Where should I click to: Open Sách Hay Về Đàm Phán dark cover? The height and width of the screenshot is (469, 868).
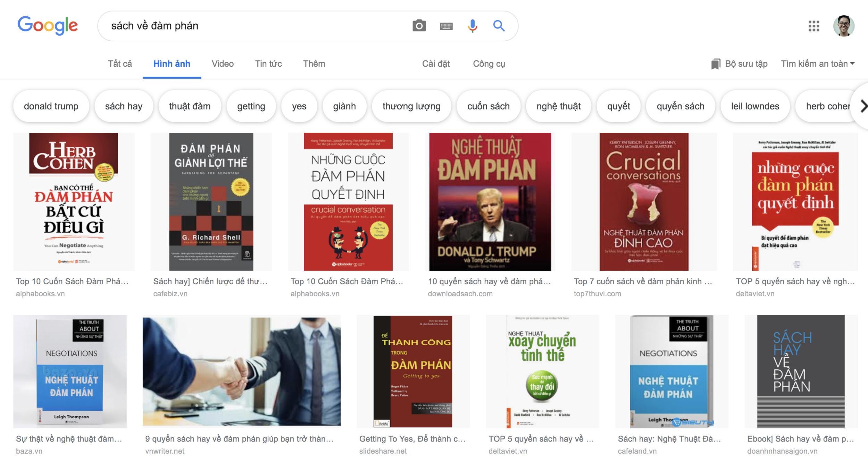click(801, 371)
